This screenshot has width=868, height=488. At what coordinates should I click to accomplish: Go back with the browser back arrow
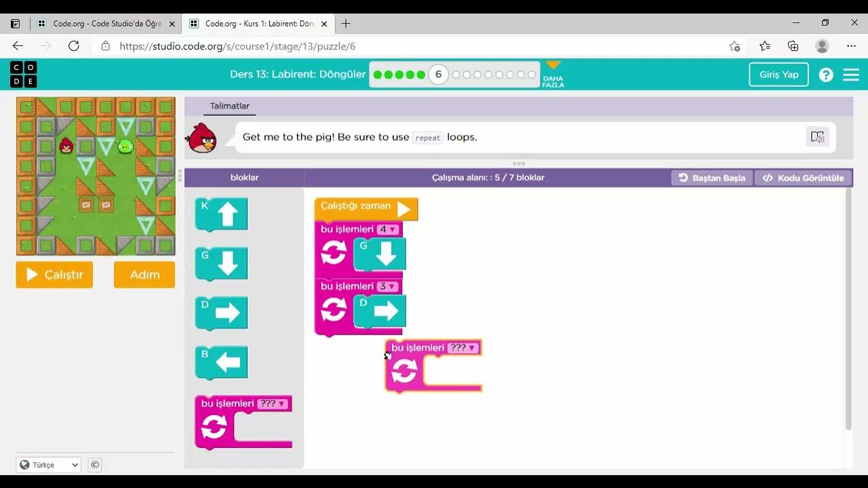(18, 46)
